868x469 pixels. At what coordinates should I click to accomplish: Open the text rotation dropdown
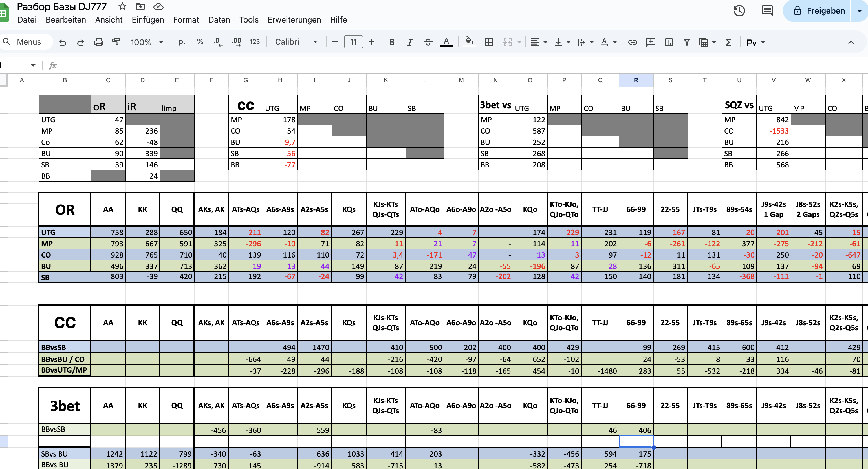(x=609, y=42)
